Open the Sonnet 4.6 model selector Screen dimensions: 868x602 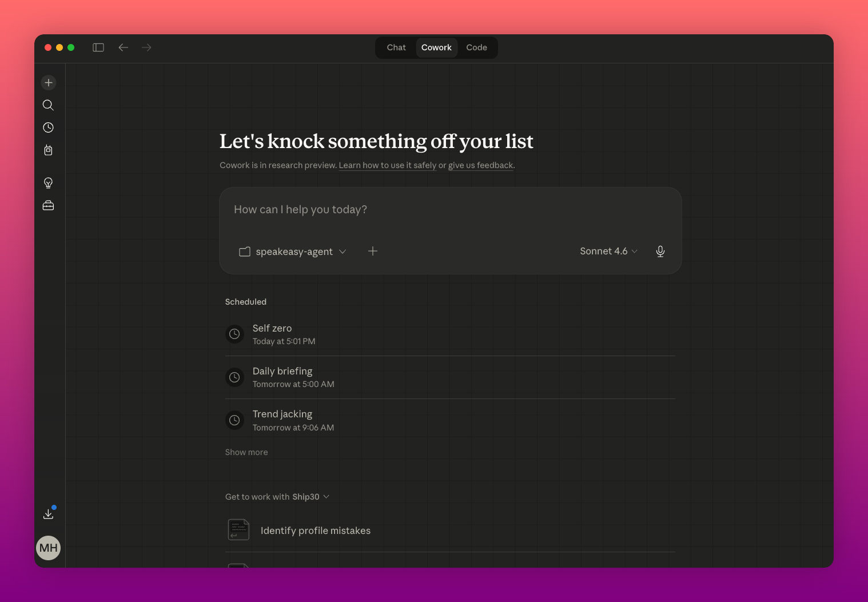pyautogui.click(x=608, y=252)
